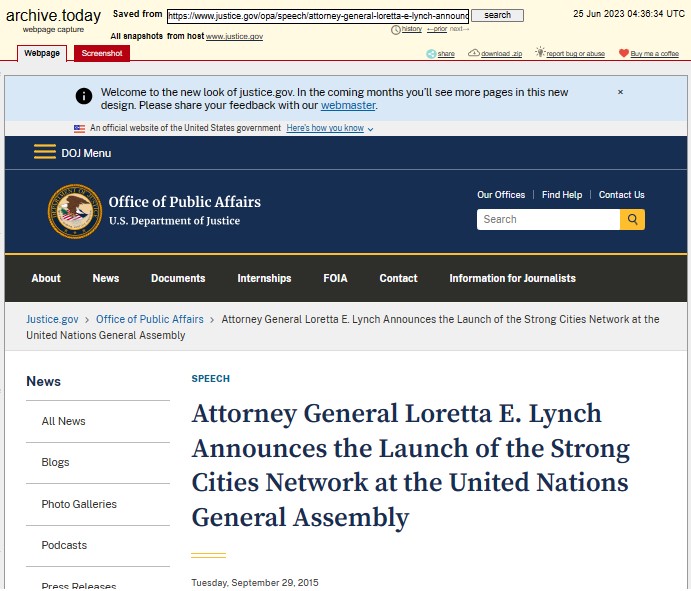Screen dimensions: 691x591
Task: Click the US flag icon
Action: [79, 129]
